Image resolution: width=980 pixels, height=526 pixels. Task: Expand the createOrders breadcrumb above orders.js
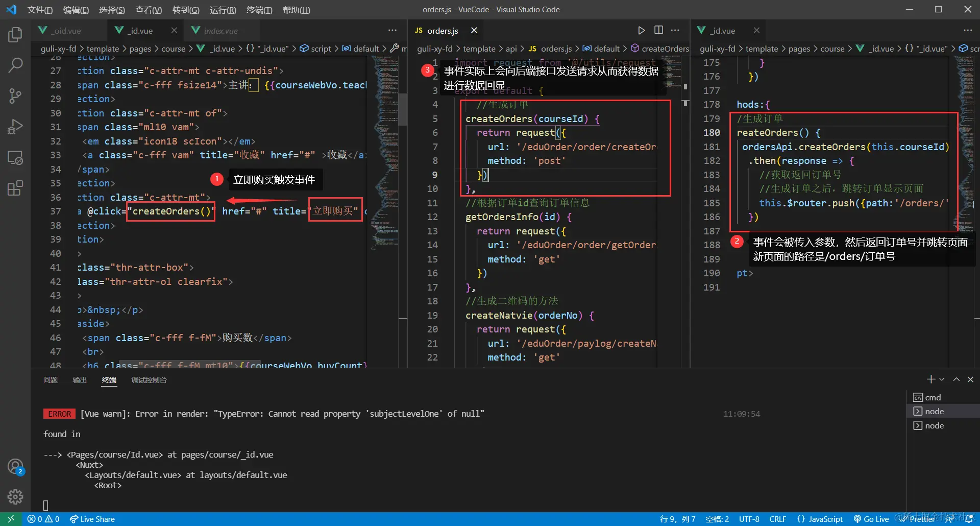(665, 49)
